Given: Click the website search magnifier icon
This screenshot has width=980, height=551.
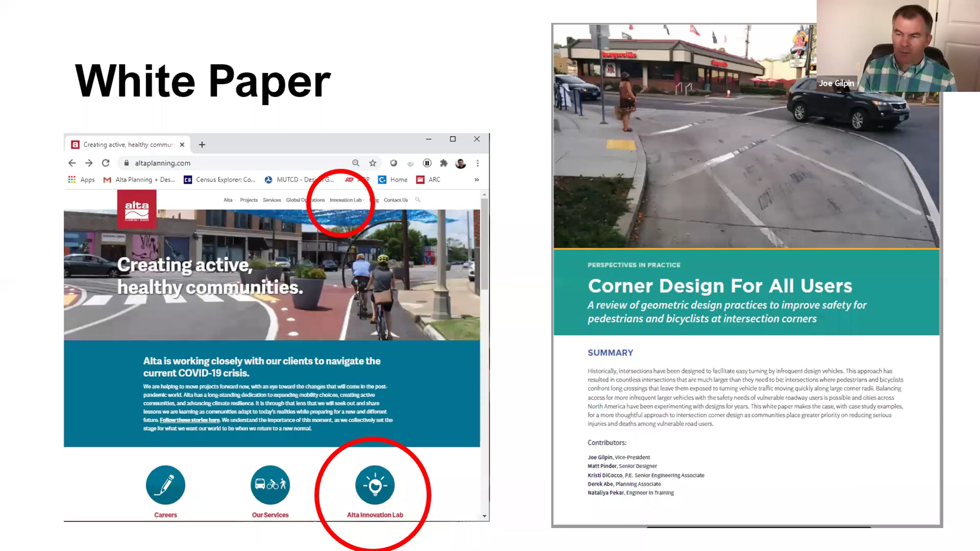Looking at the screenshot, I should click(x=417, y=200).
